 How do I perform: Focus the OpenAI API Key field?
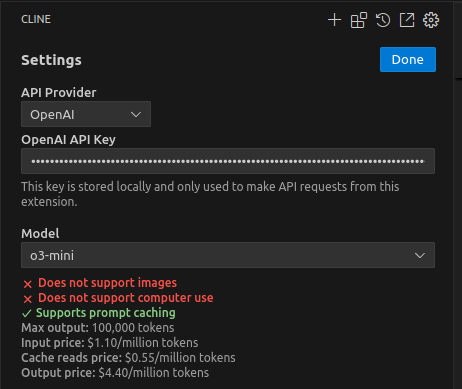tap(228, 161)
